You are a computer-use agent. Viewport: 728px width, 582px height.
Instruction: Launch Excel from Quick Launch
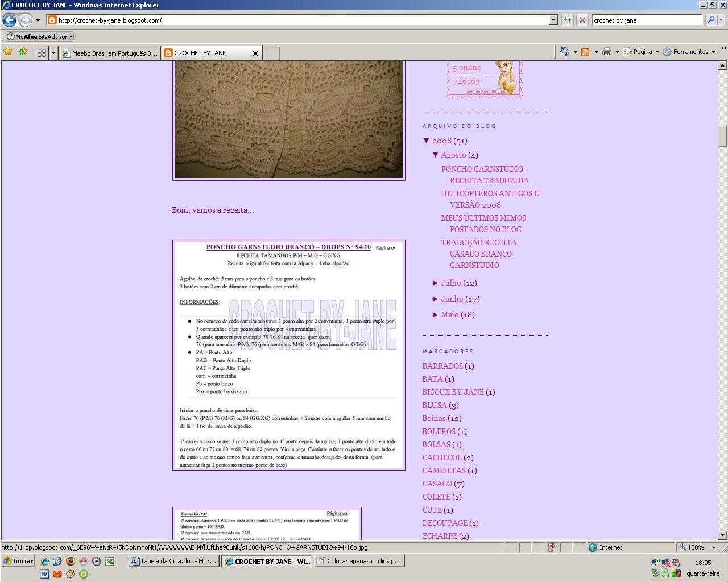110,561
